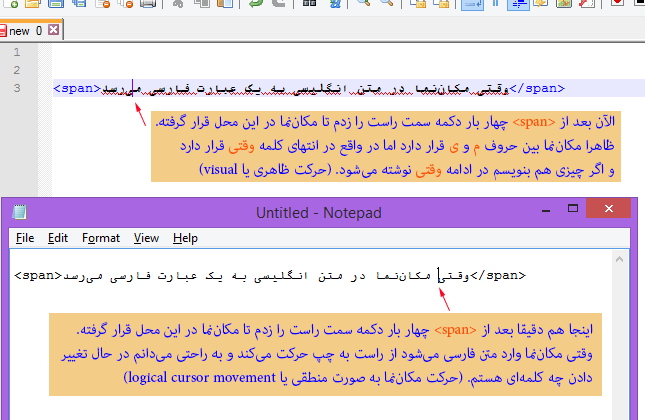
Task: Close the 'new 0' tab with its X
Action: [53, 30]
